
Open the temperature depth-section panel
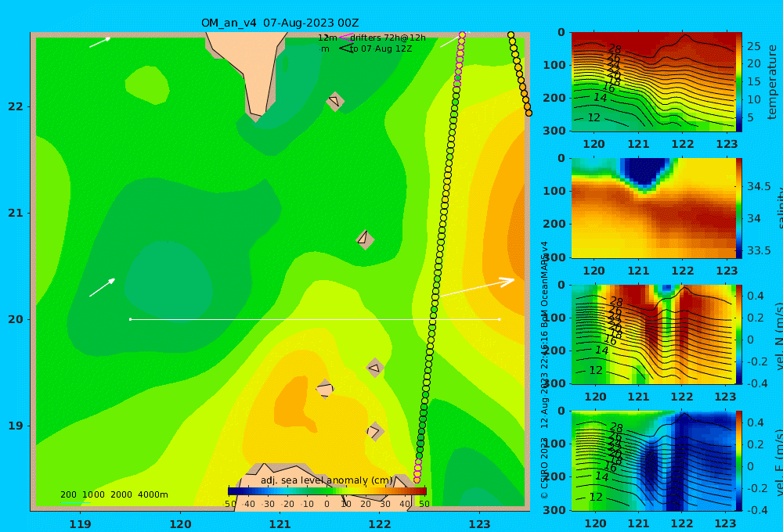tap(653, 82)
